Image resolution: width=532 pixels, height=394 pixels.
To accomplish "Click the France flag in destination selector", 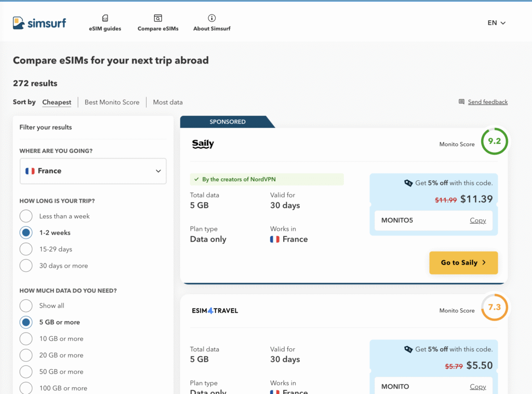I will click(x=30, y=170).
